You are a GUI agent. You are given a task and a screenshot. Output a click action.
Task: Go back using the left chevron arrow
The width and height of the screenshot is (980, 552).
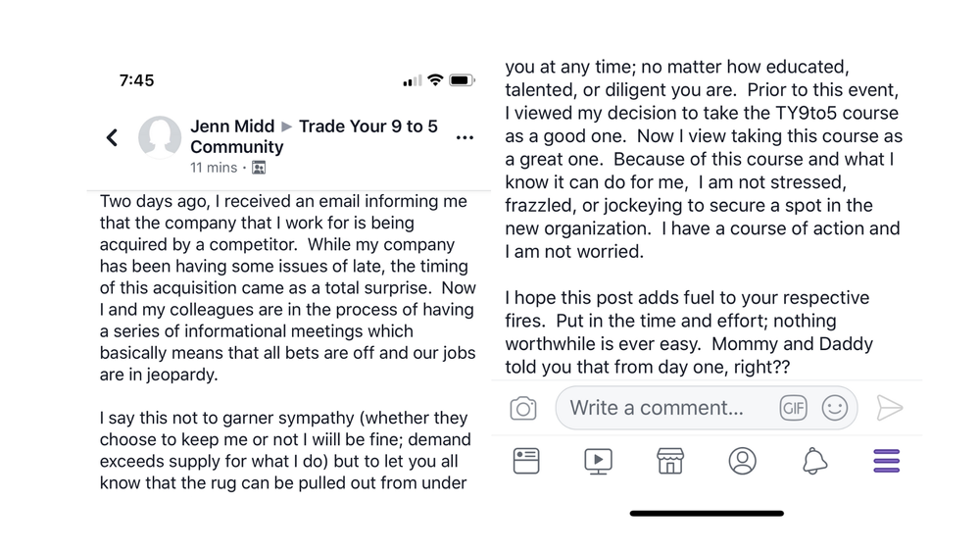point(112,138)
